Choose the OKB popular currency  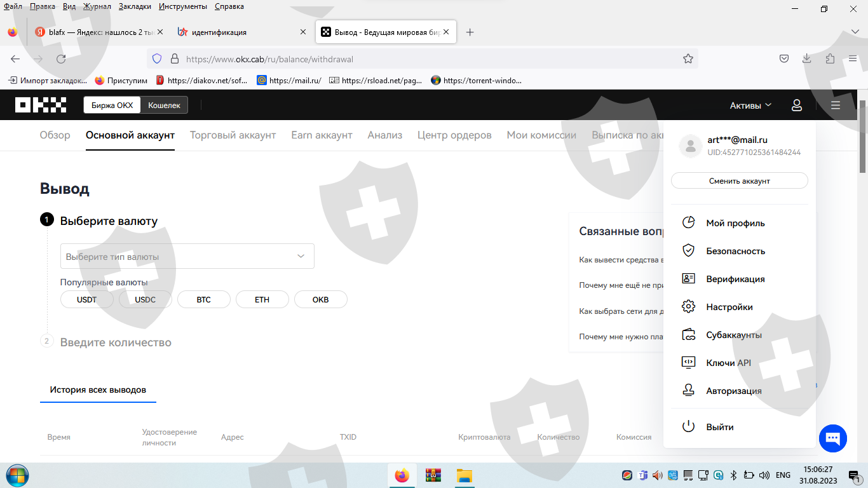point(321,299)
